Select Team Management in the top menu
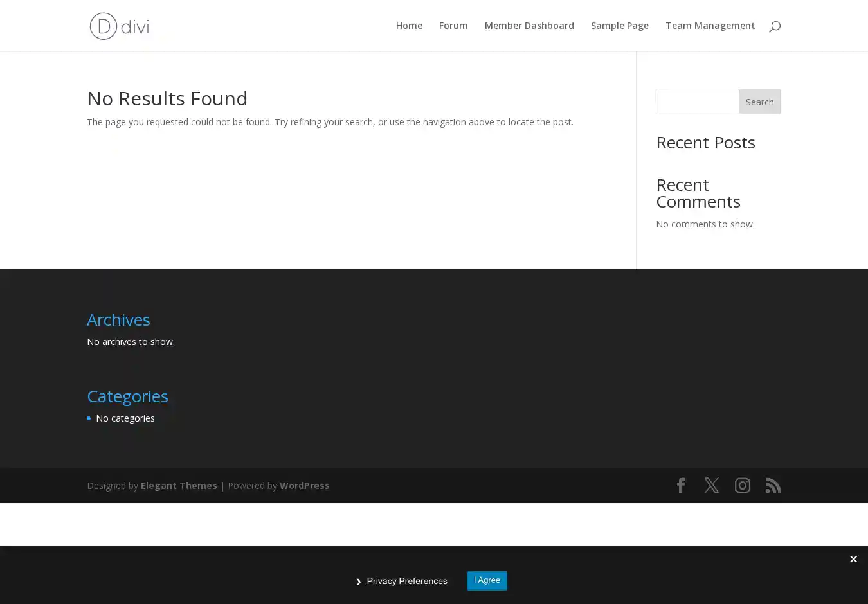Image resolution: width=868 pixels, height=604 pixels. [710, 26]
